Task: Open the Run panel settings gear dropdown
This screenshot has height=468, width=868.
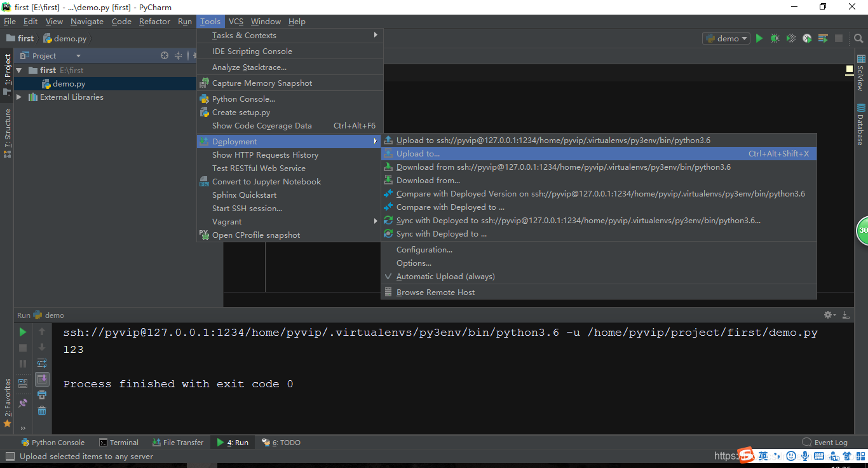Action: pos(830,315)
